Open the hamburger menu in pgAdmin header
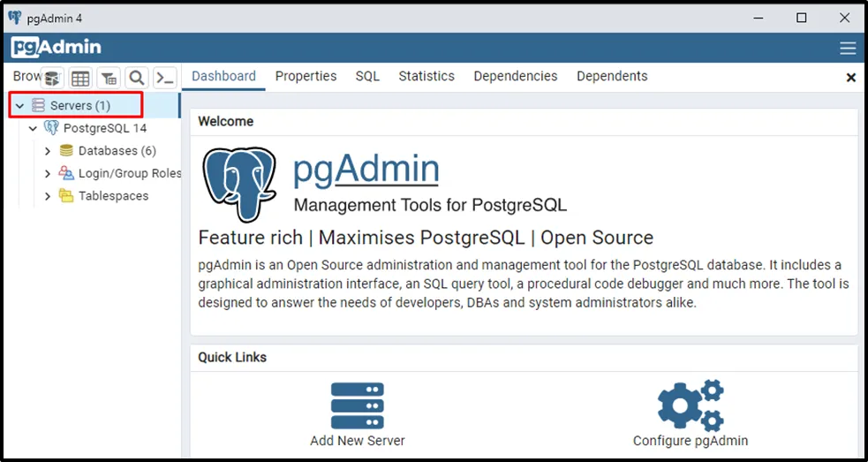The image size is (868, 462). tap(848, 48)
